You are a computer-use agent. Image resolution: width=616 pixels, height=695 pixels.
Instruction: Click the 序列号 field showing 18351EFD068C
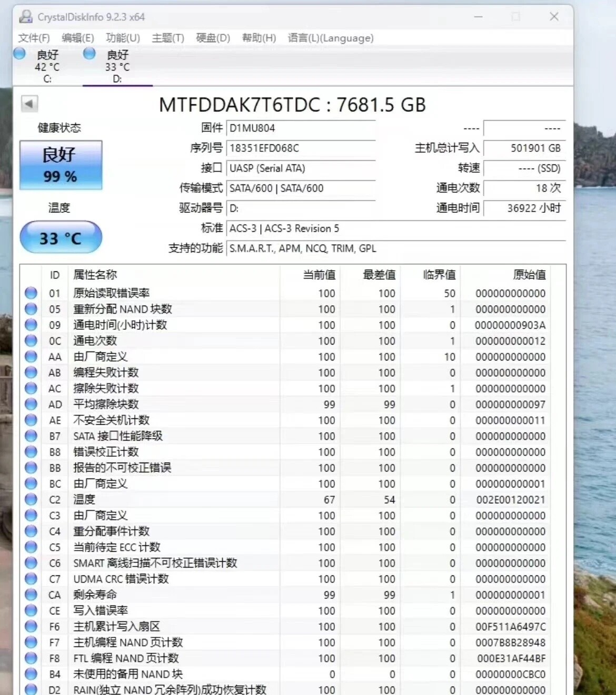(301, 148)
